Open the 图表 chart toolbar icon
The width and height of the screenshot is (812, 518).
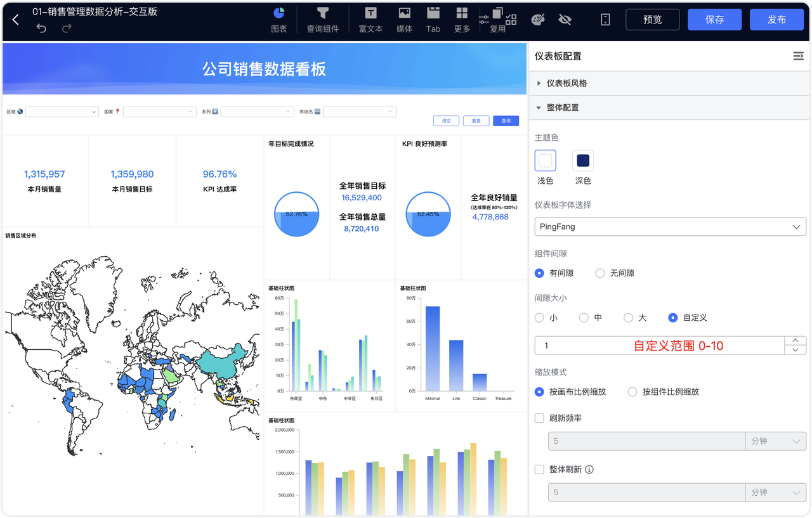click(279, 20)
